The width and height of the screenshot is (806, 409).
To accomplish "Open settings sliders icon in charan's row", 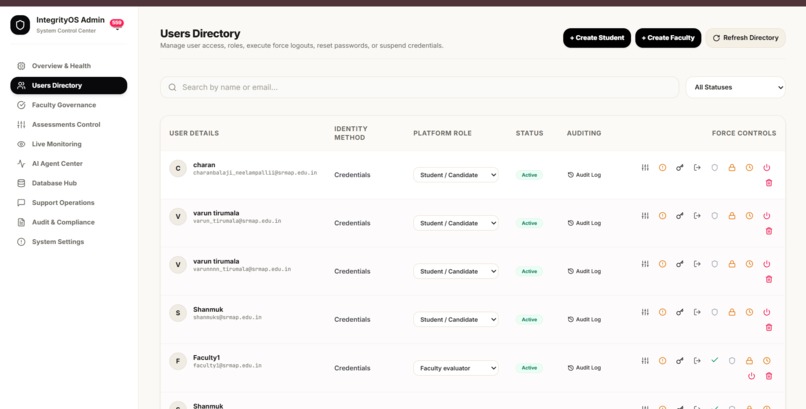I will [645, 168].
